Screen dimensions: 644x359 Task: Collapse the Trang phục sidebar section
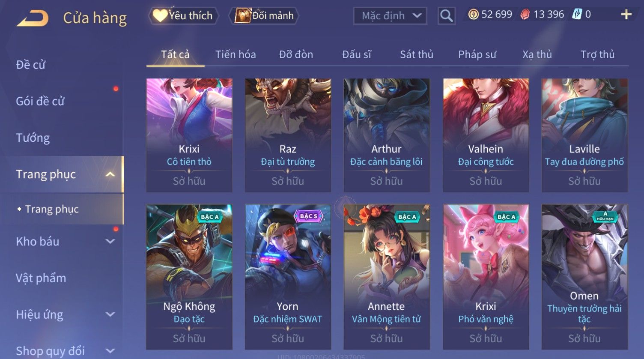(x=110, y=174)
